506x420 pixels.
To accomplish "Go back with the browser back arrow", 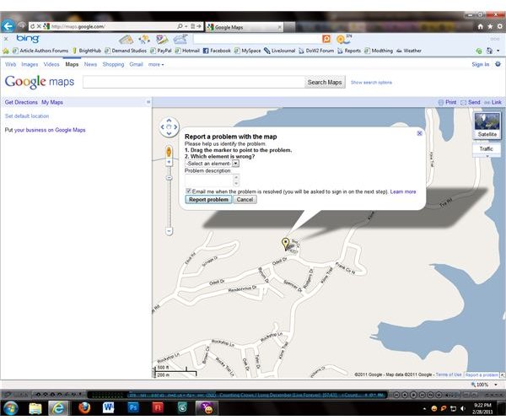I will coord(8,26).
